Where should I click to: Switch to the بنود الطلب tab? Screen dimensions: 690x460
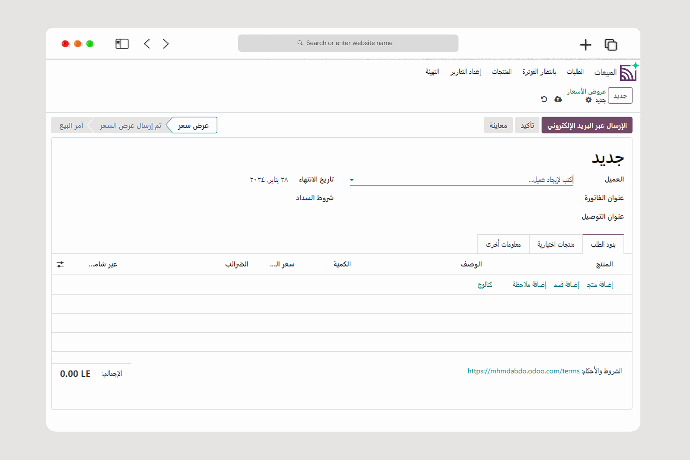coord(603,244)
